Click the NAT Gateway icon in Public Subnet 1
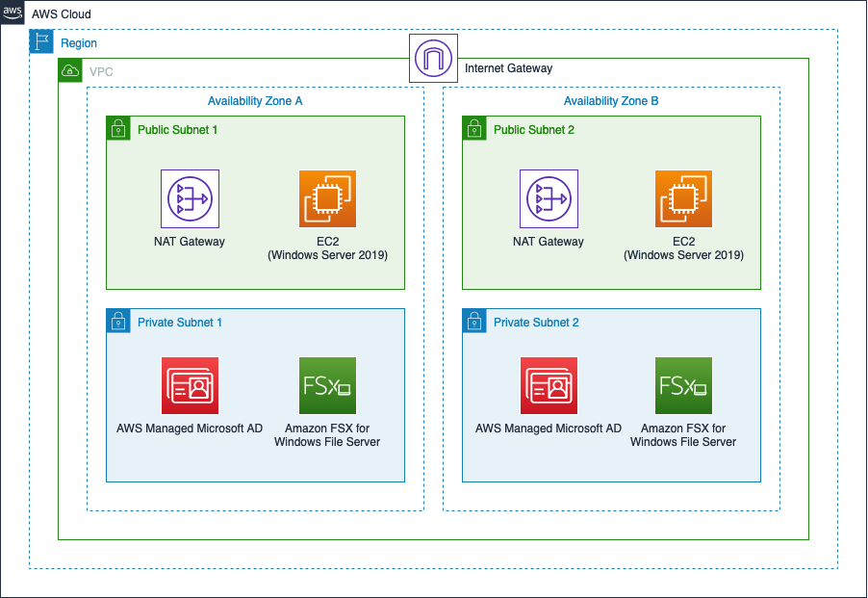The image size is (868, 598). click(189, 198)
